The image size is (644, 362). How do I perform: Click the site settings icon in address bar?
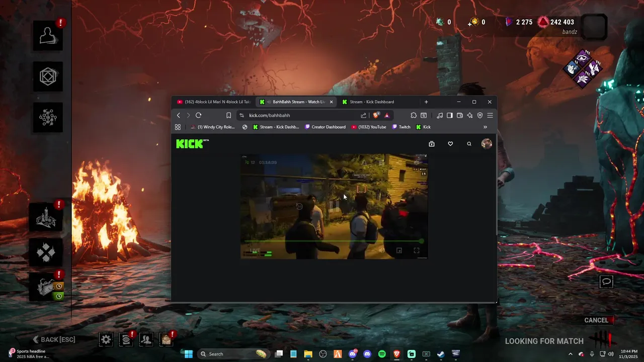[242, 115]
